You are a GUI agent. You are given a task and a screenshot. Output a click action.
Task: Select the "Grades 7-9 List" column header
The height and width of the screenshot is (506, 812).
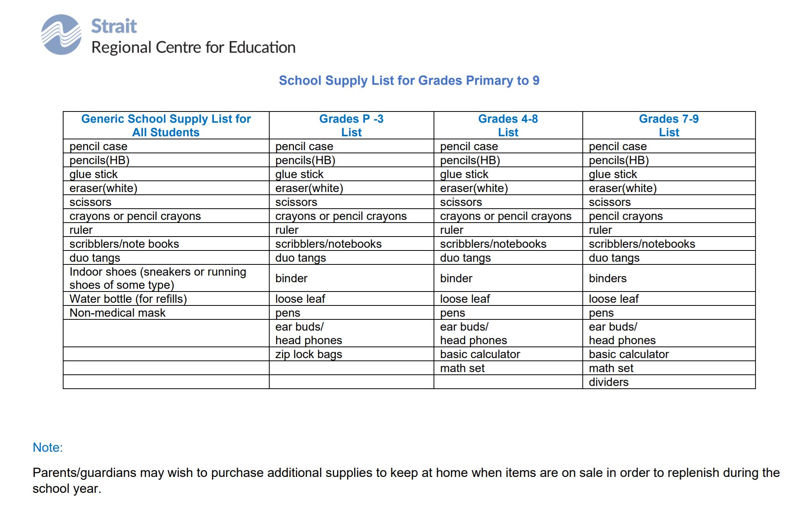pos(669,125)
